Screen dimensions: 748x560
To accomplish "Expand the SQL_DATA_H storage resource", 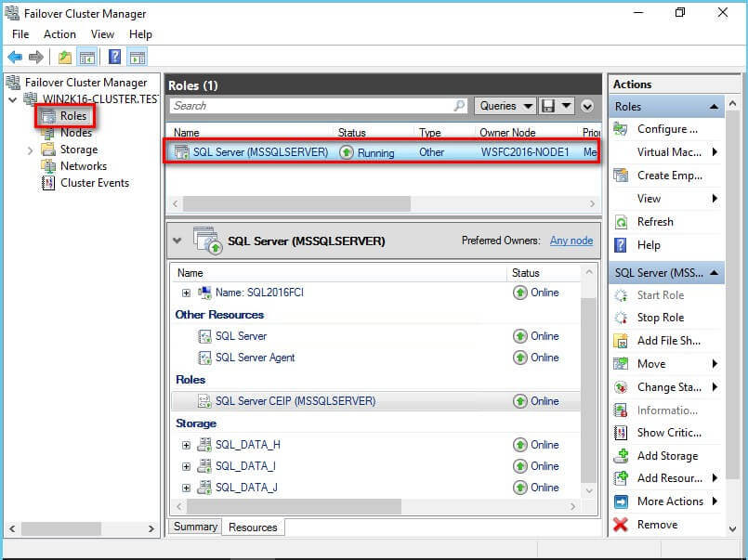I will coord(186,445).
